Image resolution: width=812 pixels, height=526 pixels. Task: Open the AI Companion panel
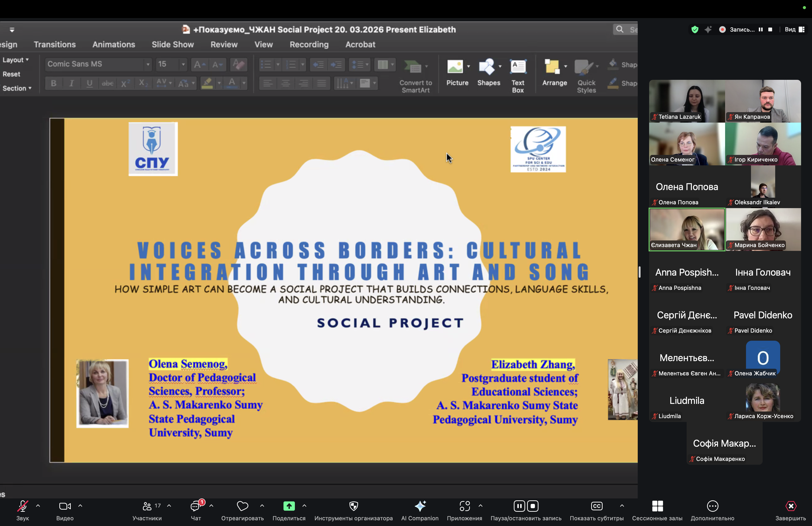pyautogui.click(x=420, y=506)
